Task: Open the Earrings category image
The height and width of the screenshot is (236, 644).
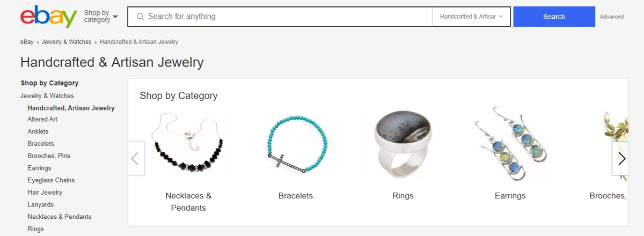Action: tap(510, 145)
